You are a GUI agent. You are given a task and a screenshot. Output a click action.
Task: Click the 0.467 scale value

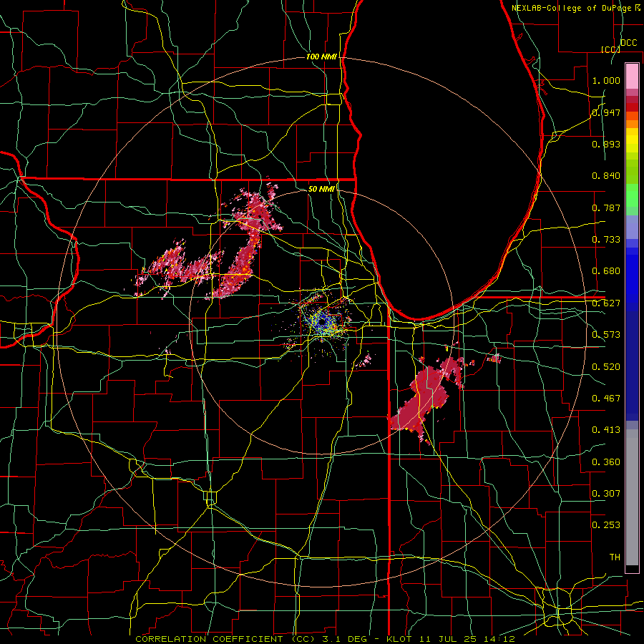(x=606, y=399)
